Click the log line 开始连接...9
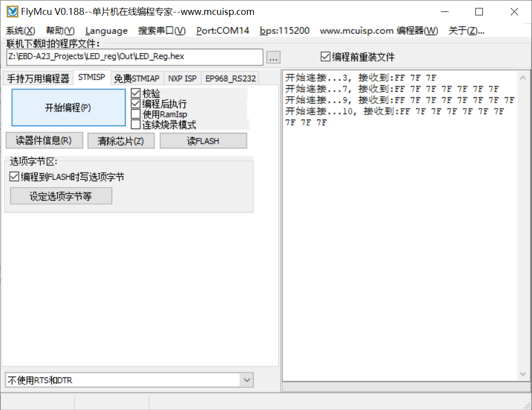This screenshot has height=410, width=532. [399, 100]
